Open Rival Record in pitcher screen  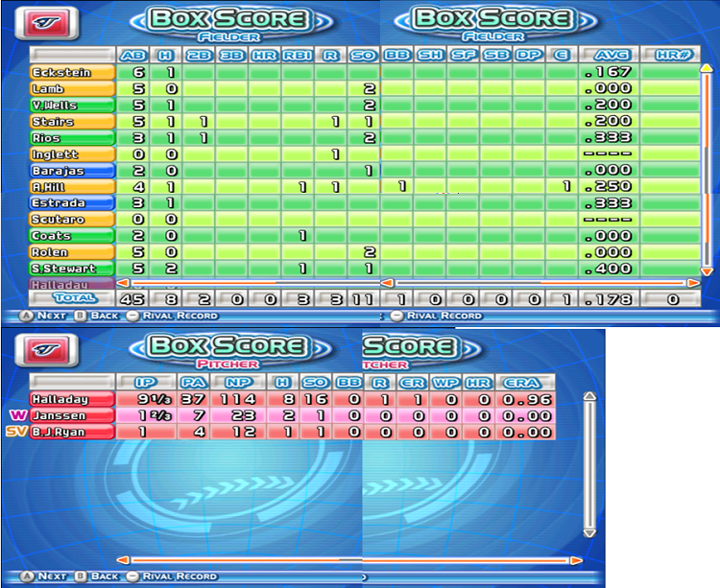click(172, 576)
